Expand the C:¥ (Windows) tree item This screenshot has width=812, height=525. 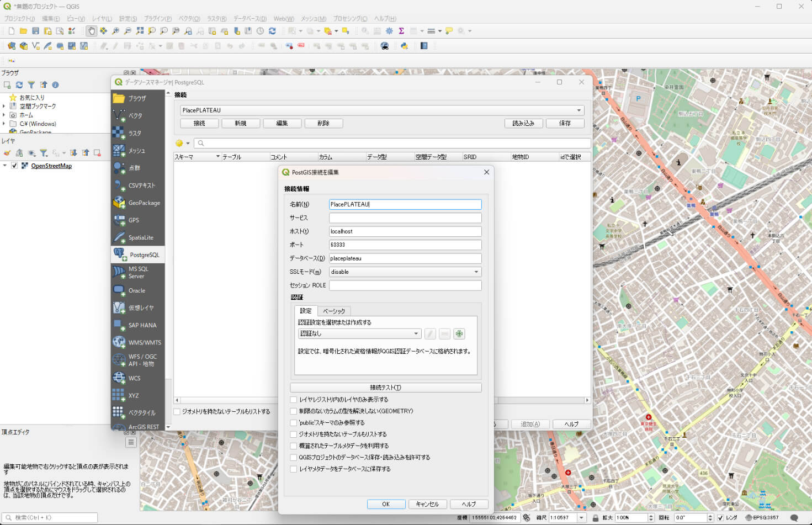tap(4, 124)
